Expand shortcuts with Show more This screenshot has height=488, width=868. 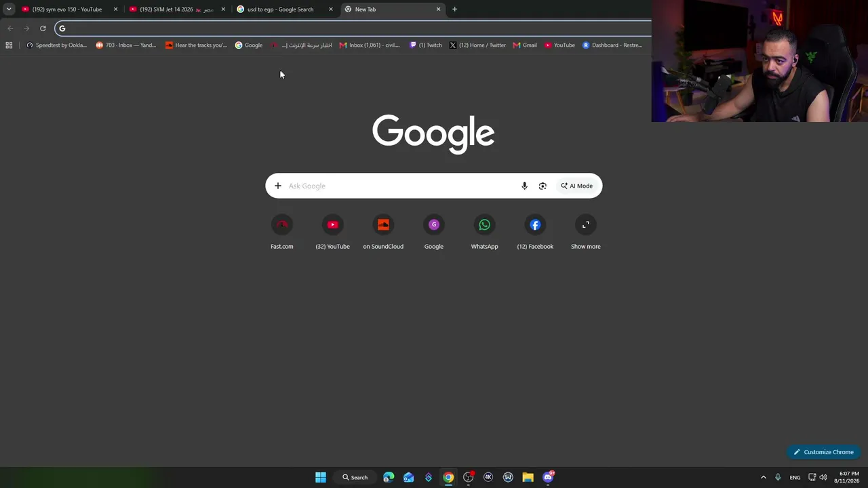tap(586, 232)
